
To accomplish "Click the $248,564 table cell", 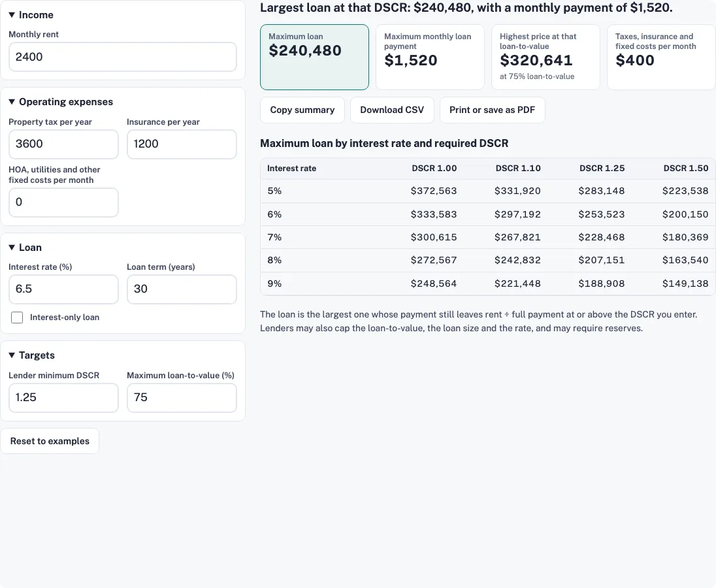I will point(434,284).
